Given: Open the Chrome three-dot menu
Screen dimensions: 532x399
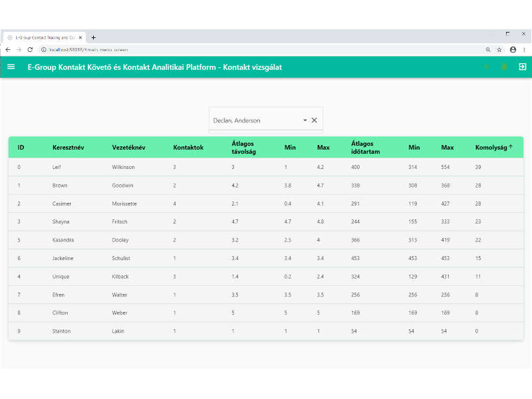Looking at the screenshot, I should pos(524,49).
